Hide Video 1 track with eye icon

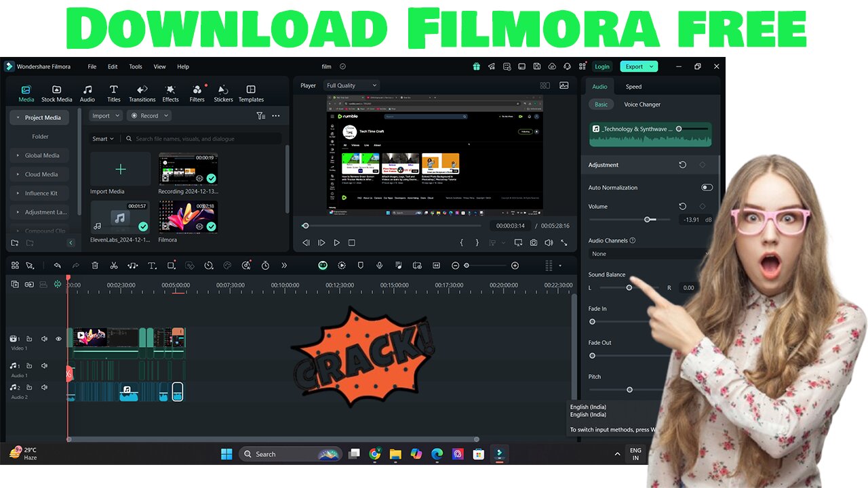click(x=58, y=339)
